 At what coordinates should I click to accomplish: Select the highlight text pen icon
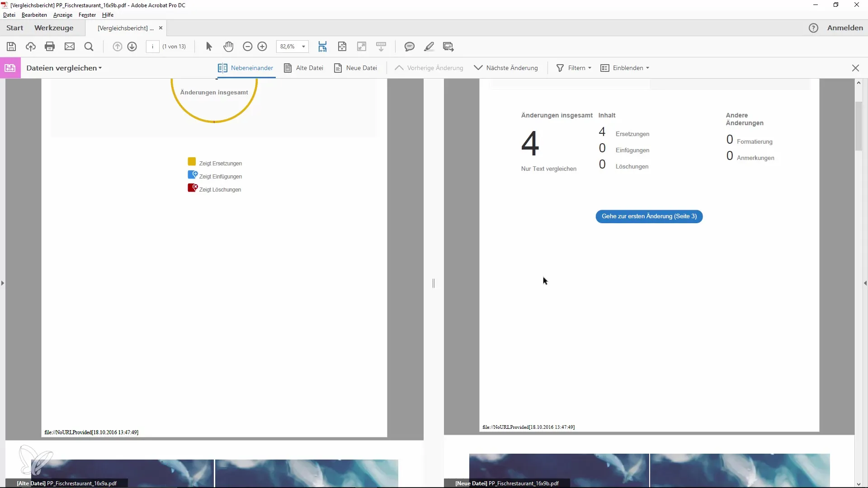pyautogui.click(x=429, y=47)
